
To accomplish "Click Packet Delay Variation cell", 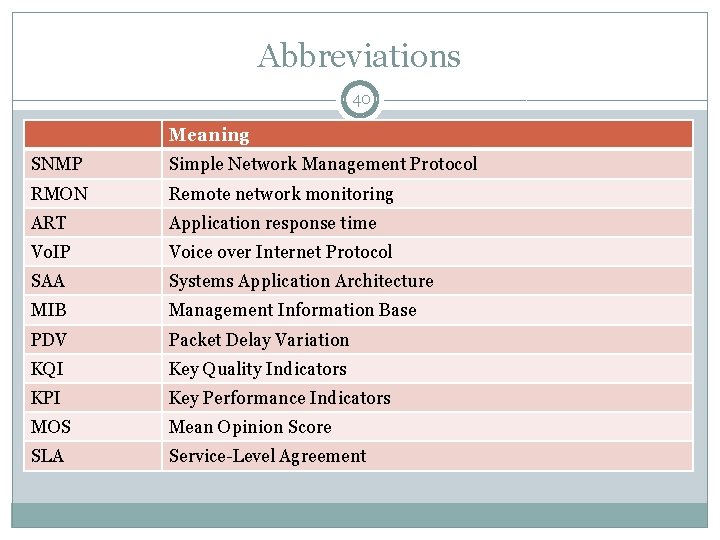I will tap(259, 340).
